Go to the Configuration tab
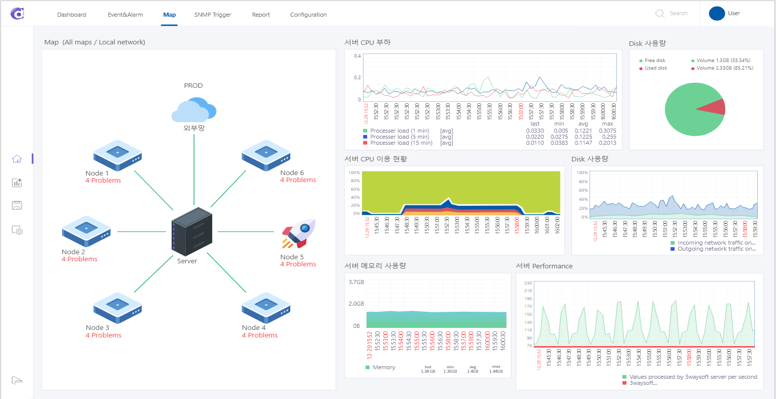The height and width of the screenshot is (399, 776). tap(308, 14)
